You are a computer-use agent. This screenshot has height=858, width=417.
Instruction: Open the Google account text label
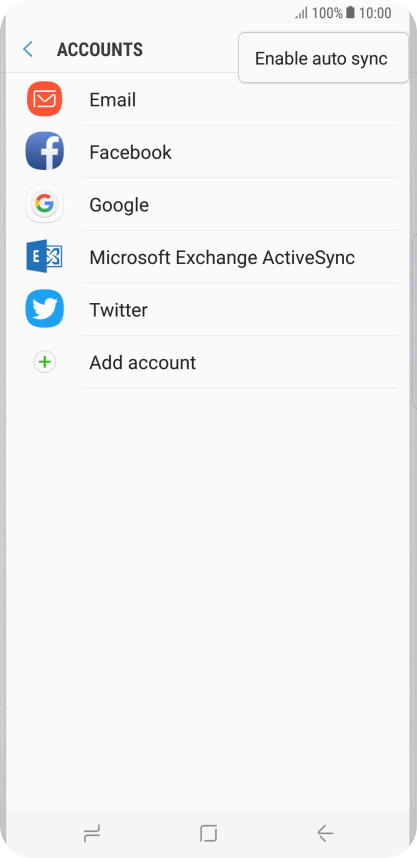click(x=119, y=205)
